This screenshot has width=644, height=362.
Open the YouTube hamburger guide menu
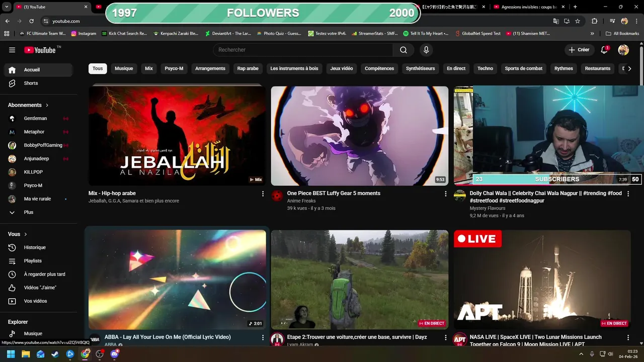(12, 50)
